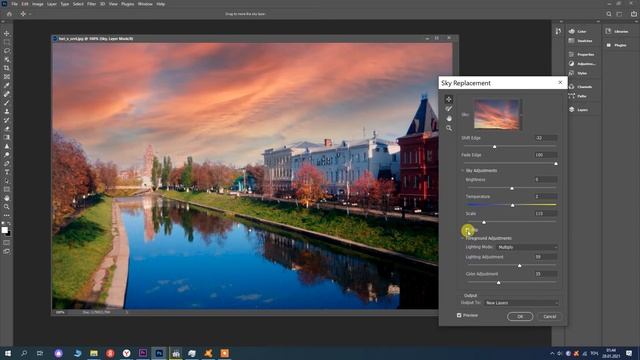Select the Rectangle shape tool
Image resolution: width=640 pixels, height=360 pixels.
click(7, 189)
